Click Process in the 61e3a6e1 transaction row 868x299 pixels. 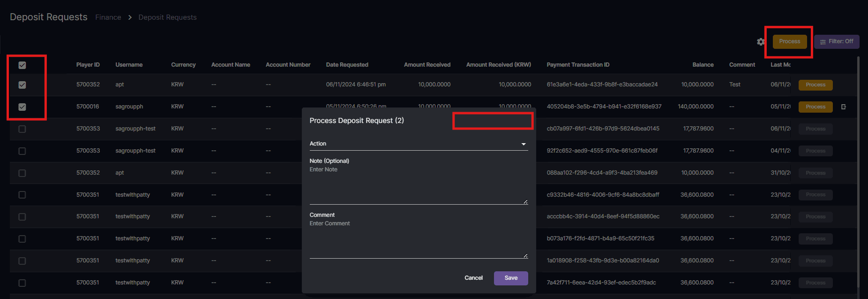pos(816,85)
